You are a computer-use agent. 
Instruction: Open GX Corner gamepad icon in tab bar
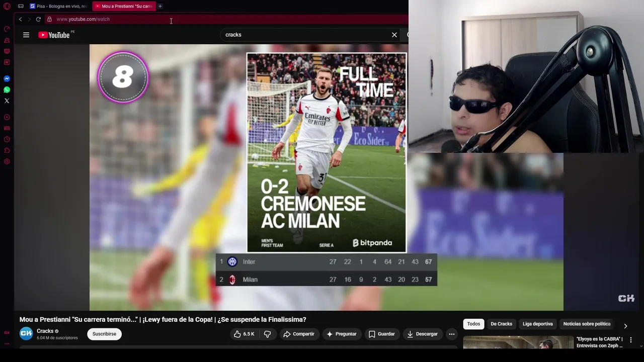[x=21, y=6]
